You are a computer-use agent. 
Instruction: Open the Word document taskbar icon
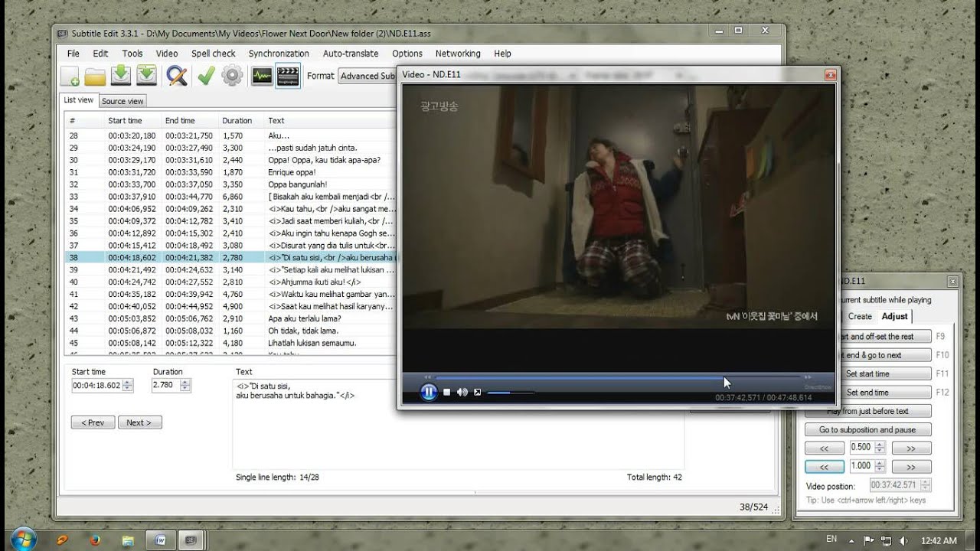tap(162, 539)
